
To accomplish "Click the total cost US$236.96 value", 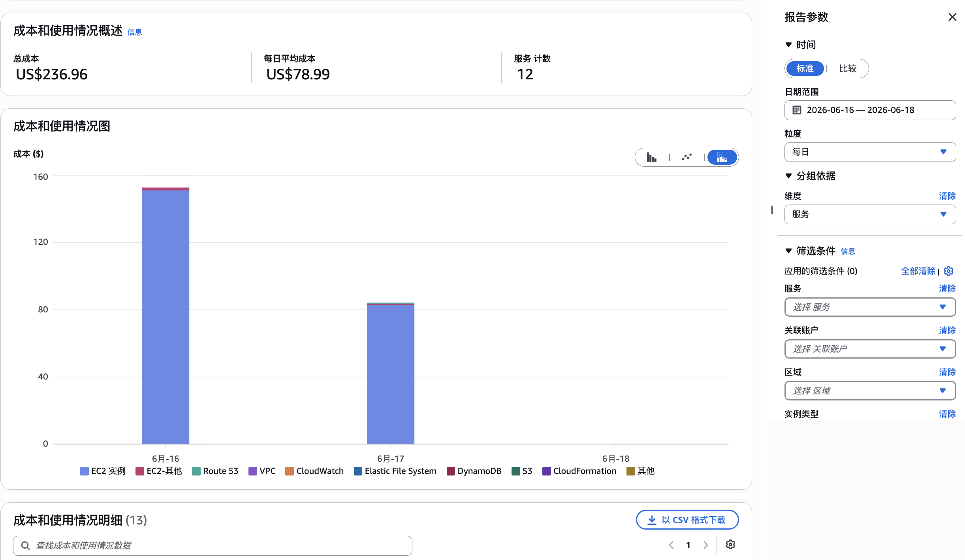I will [x=52, y=75].
